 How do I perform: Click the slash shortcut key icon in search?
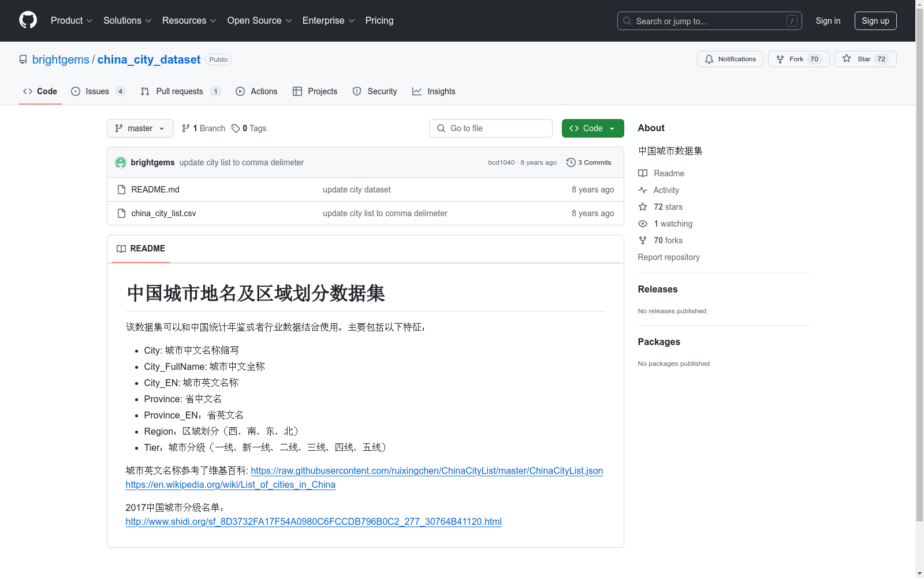pyautogui.click(x=792, y=21)
